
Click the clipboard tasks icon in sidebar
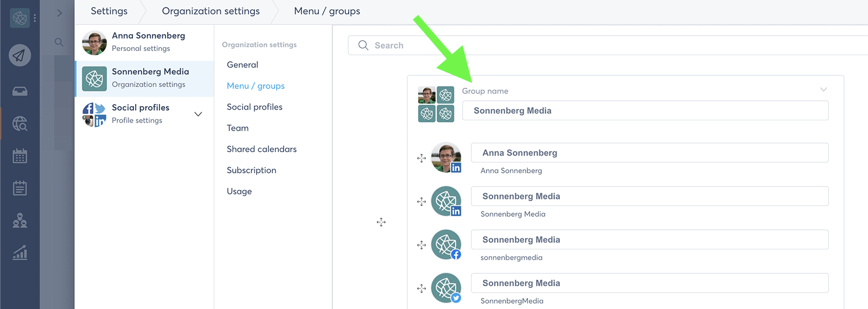20,188
